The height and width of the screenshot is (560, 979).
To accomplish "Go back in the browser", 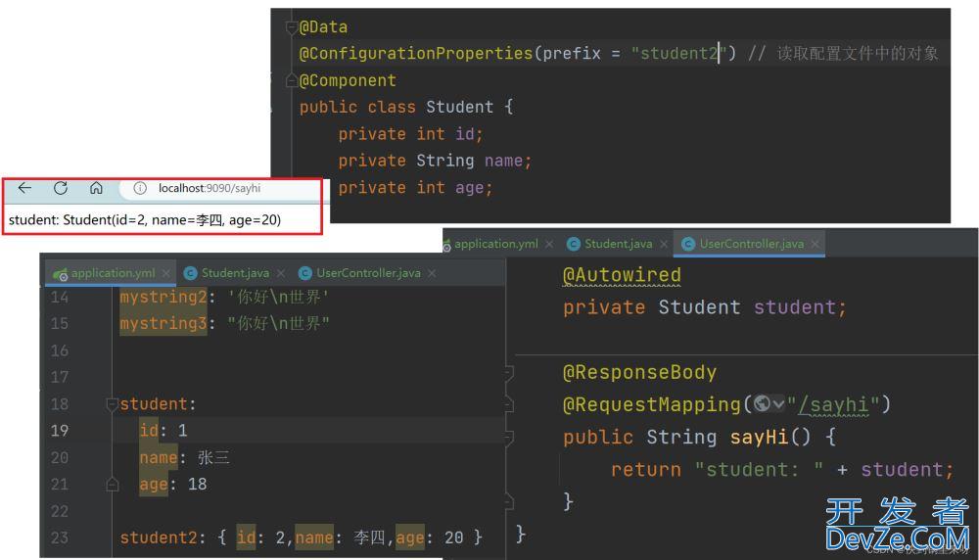I will point(24,188).
